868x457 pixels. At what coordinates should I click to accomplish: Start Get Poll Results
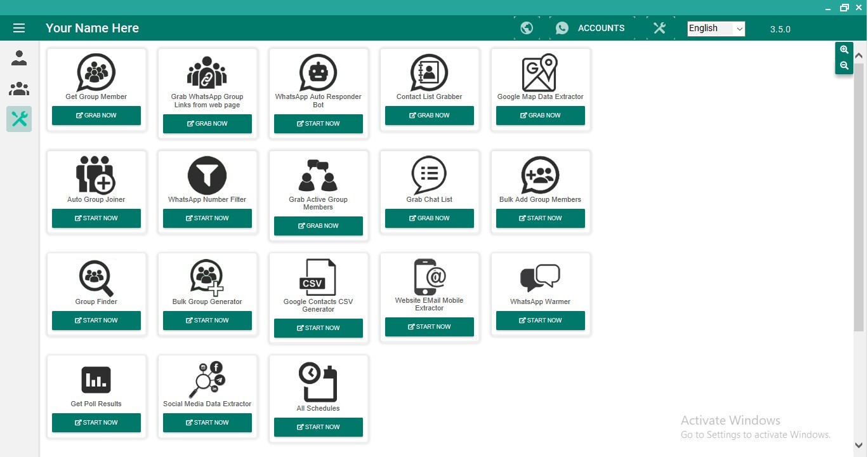tap(96, 423)
